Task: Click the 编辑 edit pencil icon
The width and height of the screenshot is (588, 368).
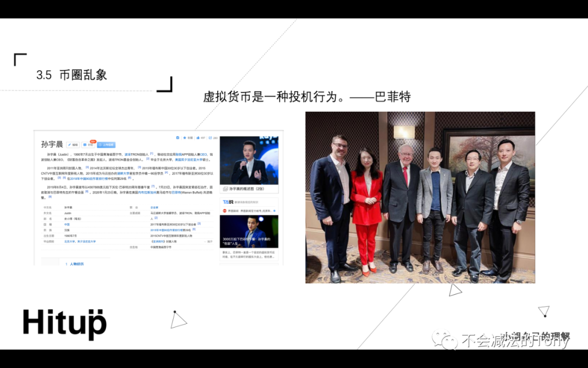Action: (x=70, y=144)
